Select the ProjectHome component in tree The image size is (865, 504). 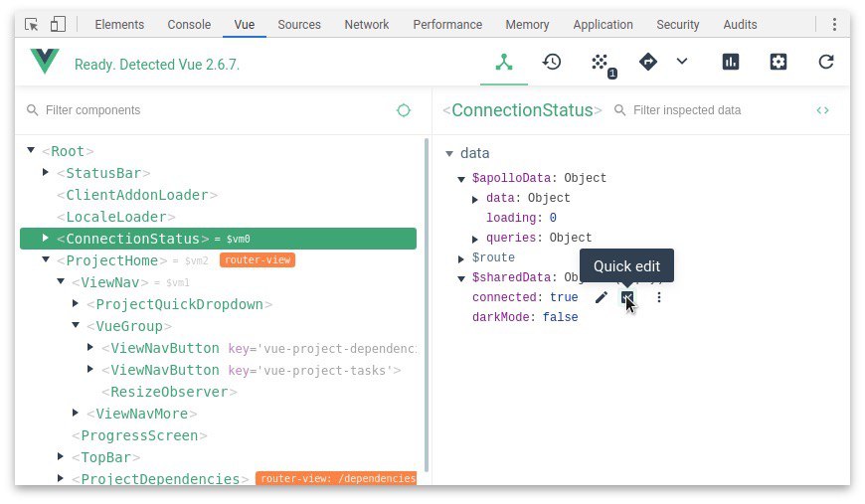click(x=110, y=260)
